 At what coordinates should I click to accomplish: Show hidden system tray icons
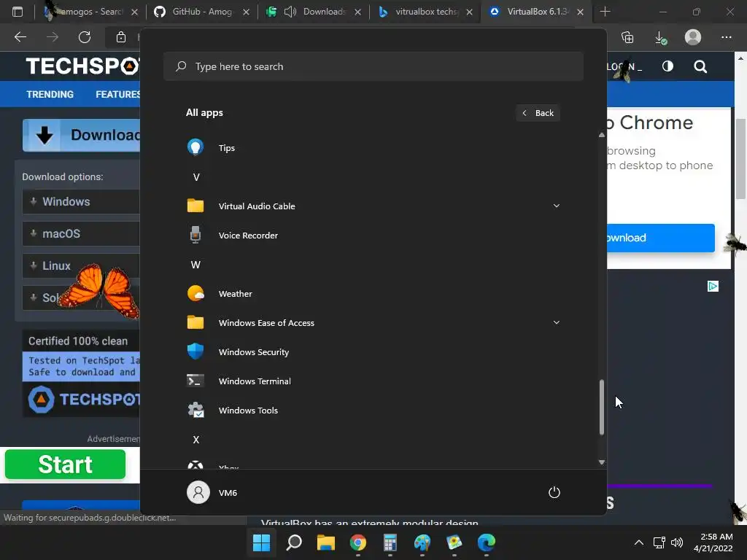pyautogui.click(x=639, y=542)
